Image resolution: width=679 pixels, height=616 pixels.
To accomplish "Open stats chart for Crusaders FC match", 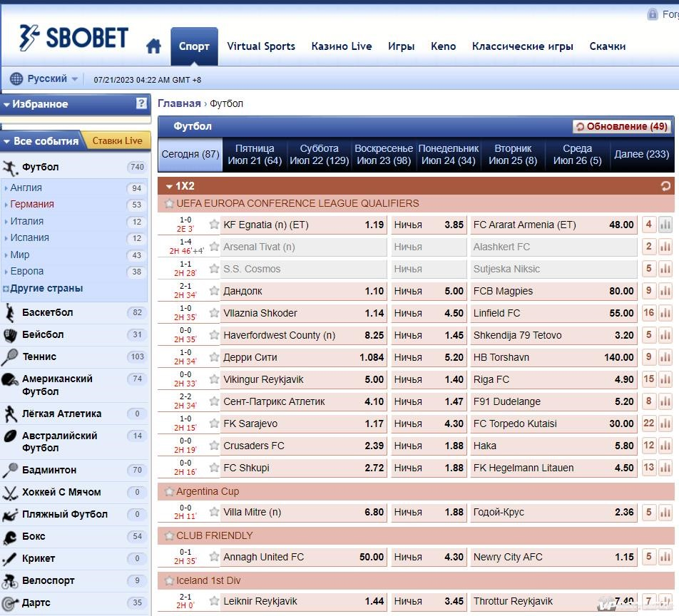I will [665, 446].
